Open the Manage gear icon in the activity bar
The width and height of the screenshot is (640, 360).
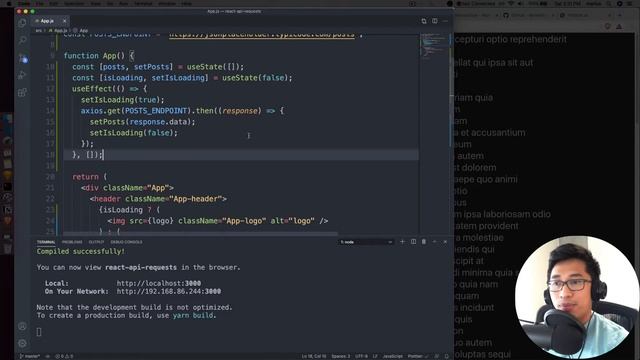tap(22, 344)
